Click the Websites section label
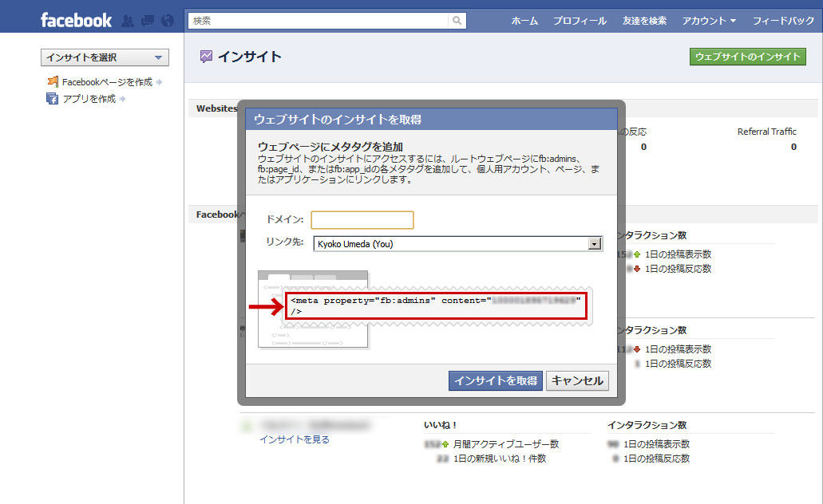 pos(217,108)
